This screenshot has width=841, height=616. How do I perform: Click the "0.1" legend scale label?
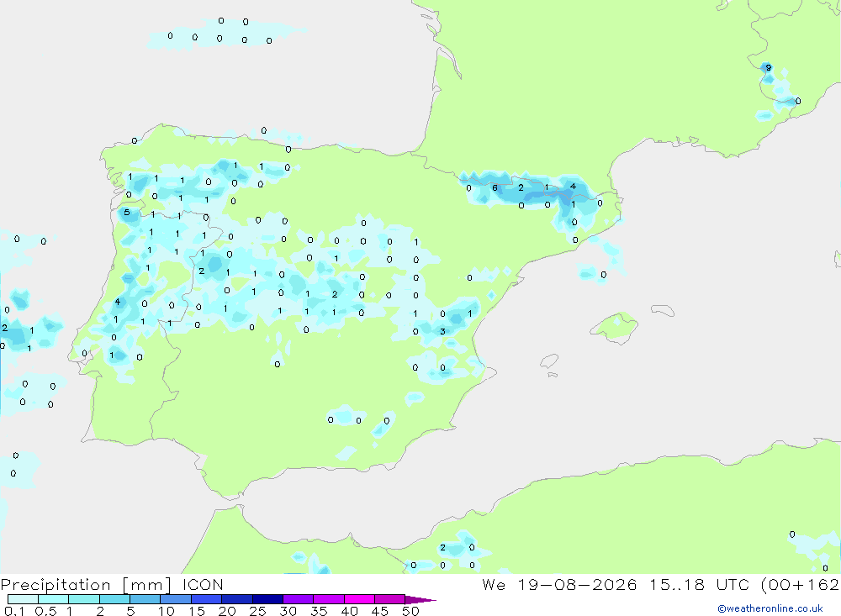click(14, 611)
